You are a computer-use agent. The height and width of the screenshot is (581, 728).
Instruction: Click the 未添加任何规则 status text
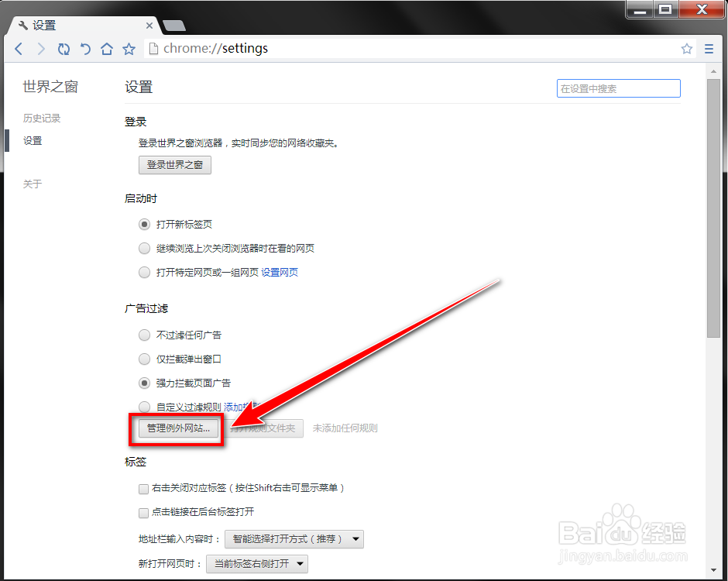point(345,428)
